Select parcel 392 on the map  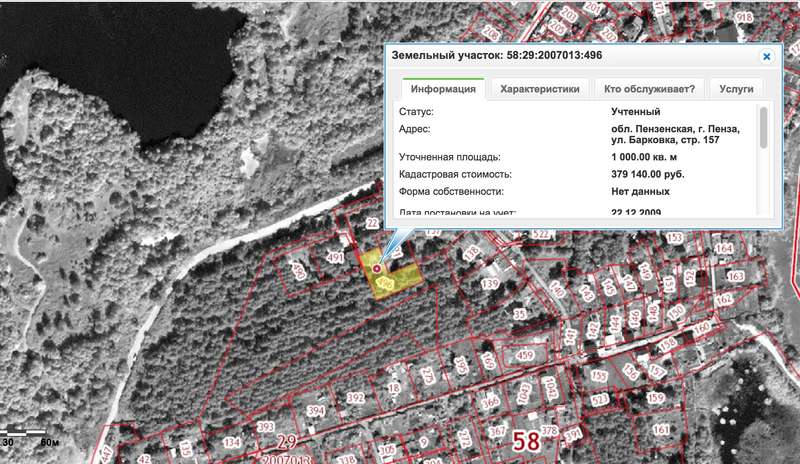point(356,398)
